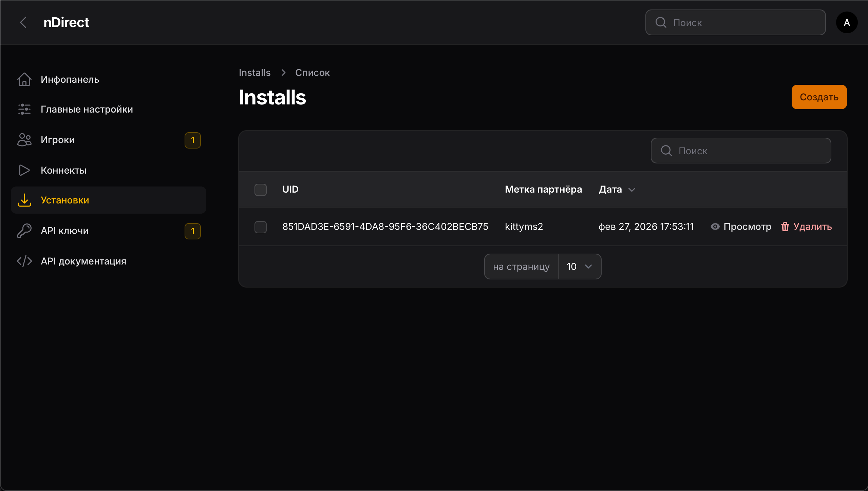Check the select-all checkbox in table header

[x=260, y=190]
